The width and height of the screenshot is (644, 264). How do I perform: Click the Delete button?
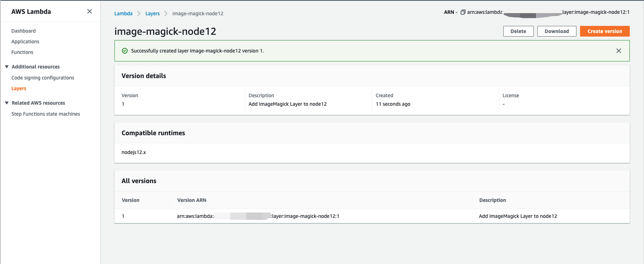tap(518, 31)
